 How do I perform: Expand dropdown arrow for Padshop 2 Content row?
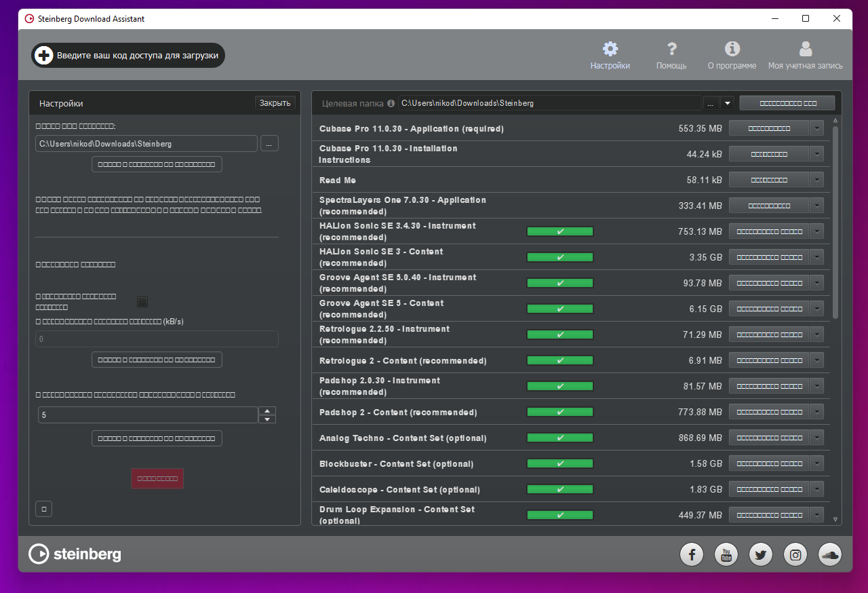coord(816,412)
